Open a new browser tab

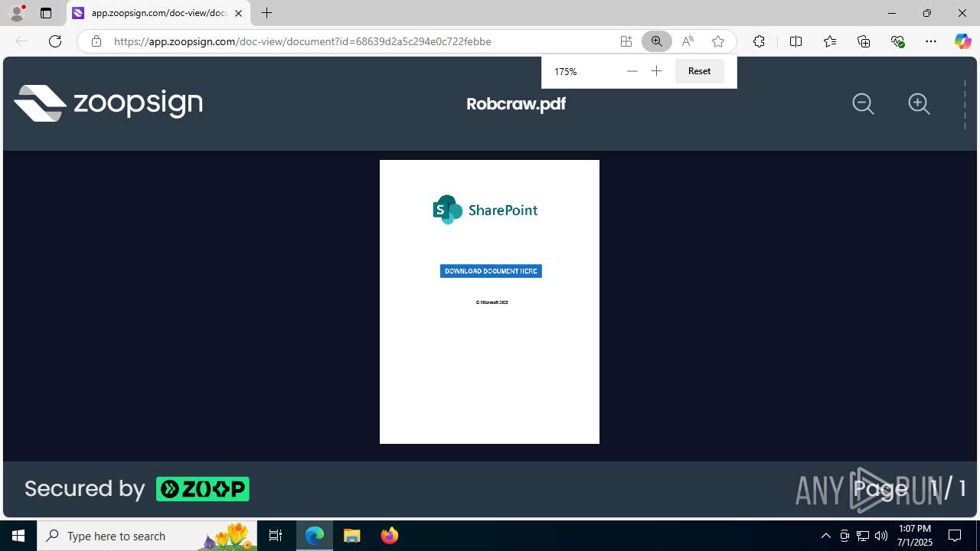(266, 13)
